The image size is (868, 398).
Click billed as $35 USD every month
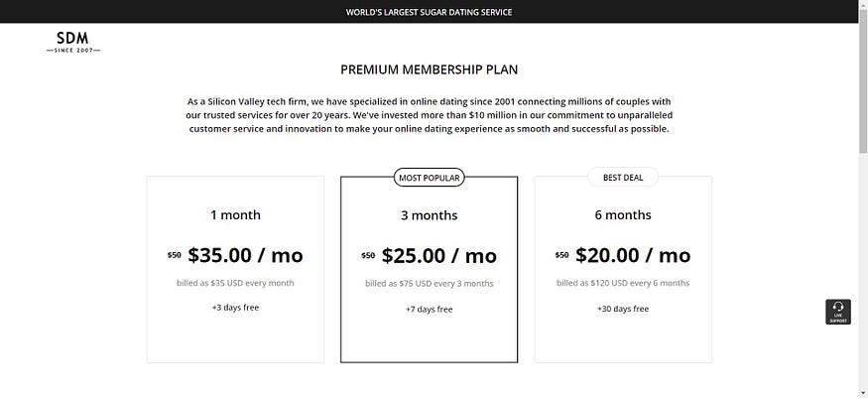point(235,283)
